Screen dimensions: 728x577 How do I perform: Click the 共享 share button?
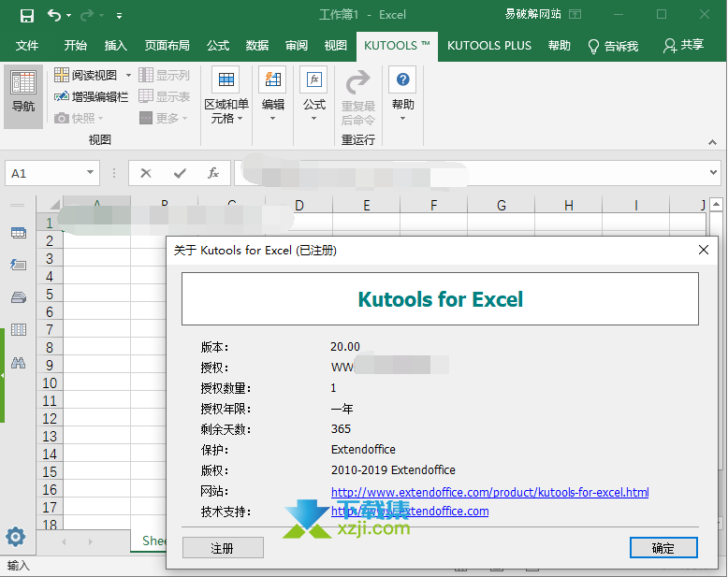683,45
